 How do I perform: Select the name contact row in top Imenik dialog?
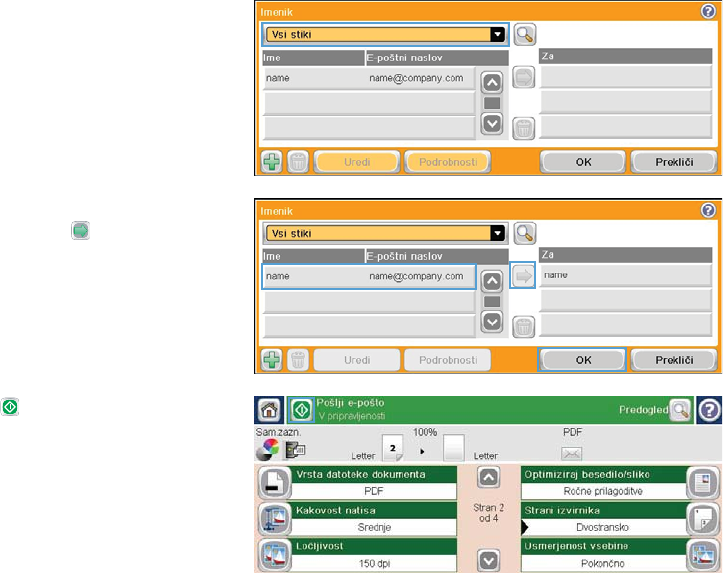coord(369,78)
